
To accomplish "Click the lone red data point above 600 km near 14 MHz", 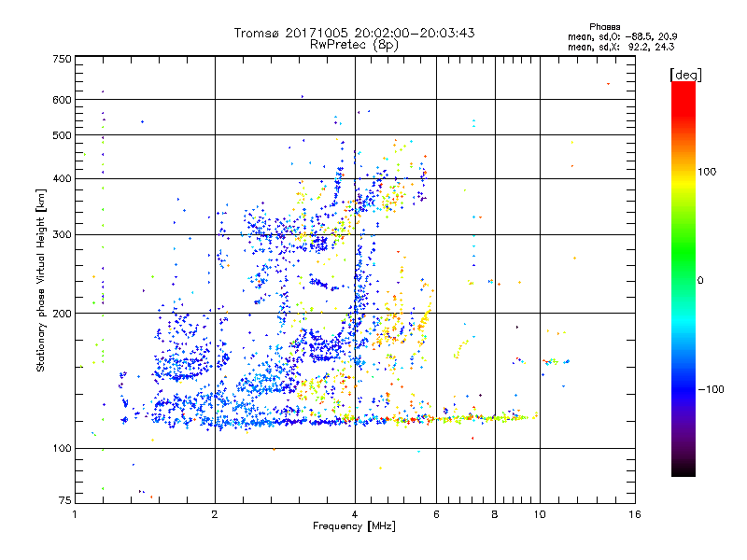I will pos(609,84).
